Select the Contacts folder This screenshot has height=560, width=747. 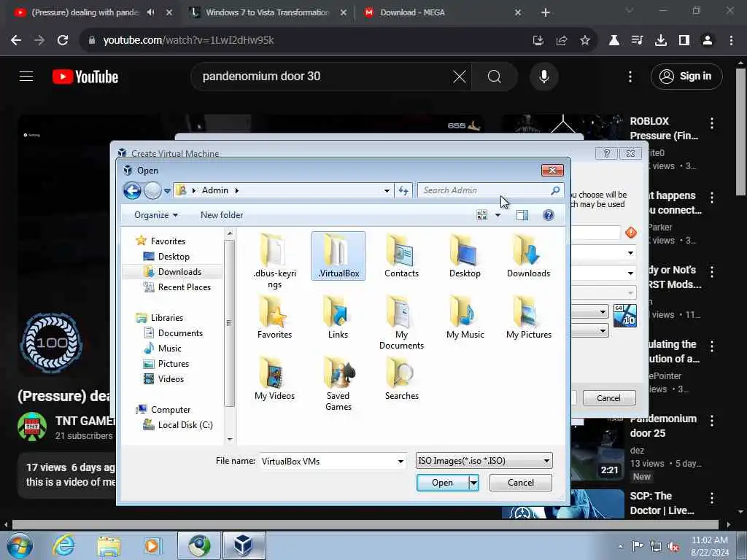(x=402, y=256)
